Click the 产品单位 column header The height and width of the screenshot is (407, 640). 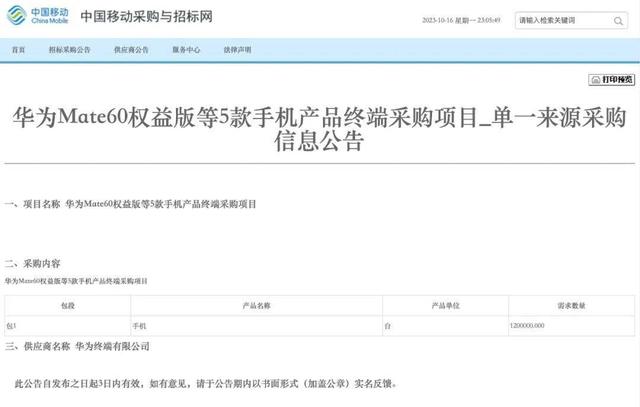(x=445, y=305)
